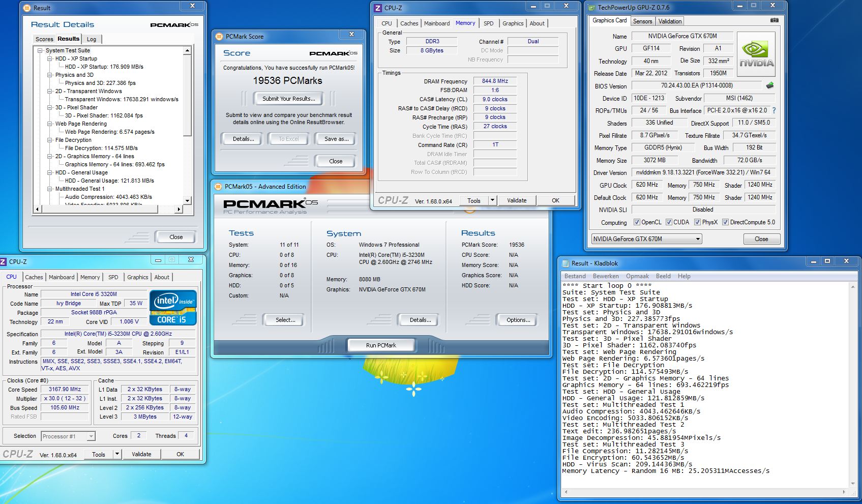Collapse the File Decryption tree node

coord(50,140)
